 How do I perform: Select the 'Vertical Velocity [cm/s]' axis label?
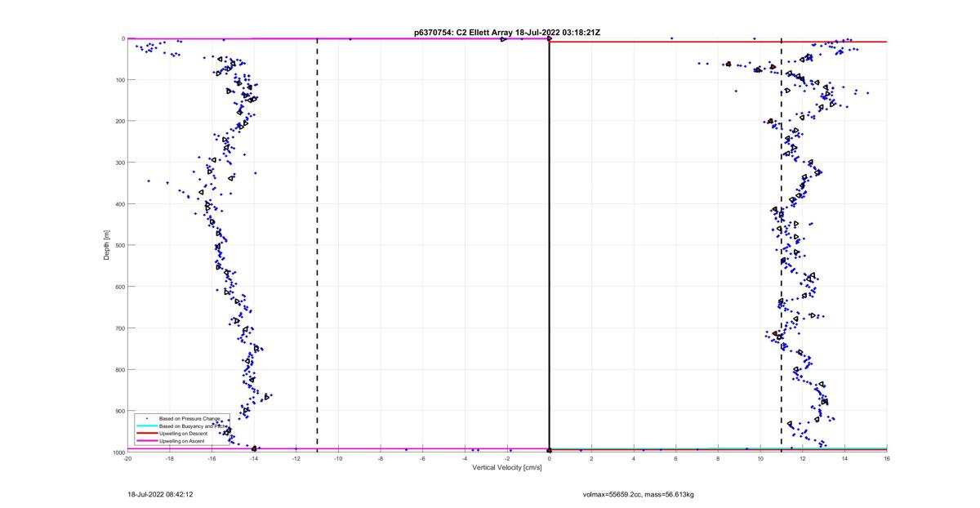507,468
